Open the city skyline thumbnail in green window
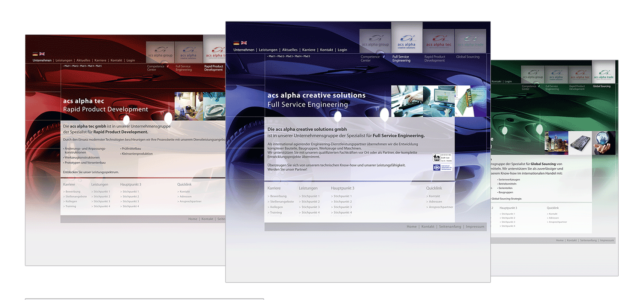 [x=557, y=143]
